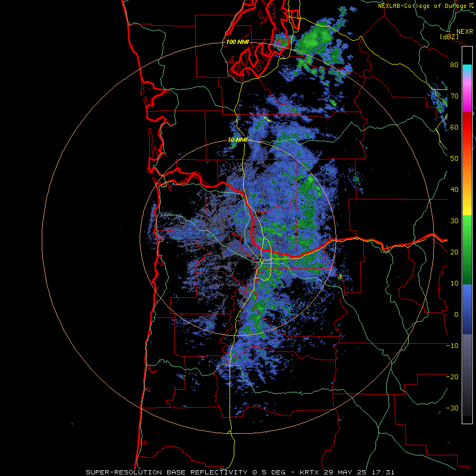Screen dimensions: 476x476
Task: Click the 100 NMI range ring label
Action: (x=237, y=42)
